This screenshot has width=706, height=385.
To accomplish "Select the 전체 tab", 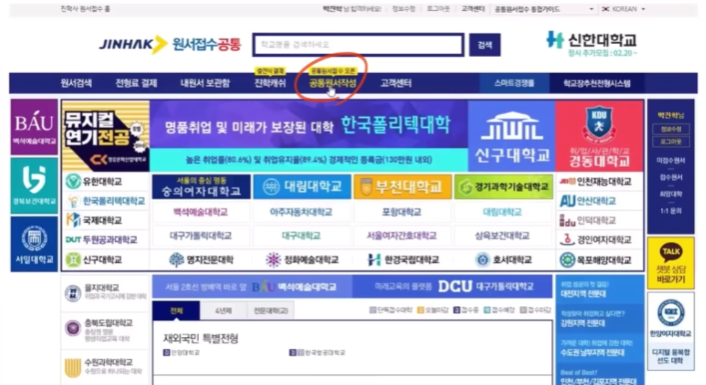I will coord(176,310).
